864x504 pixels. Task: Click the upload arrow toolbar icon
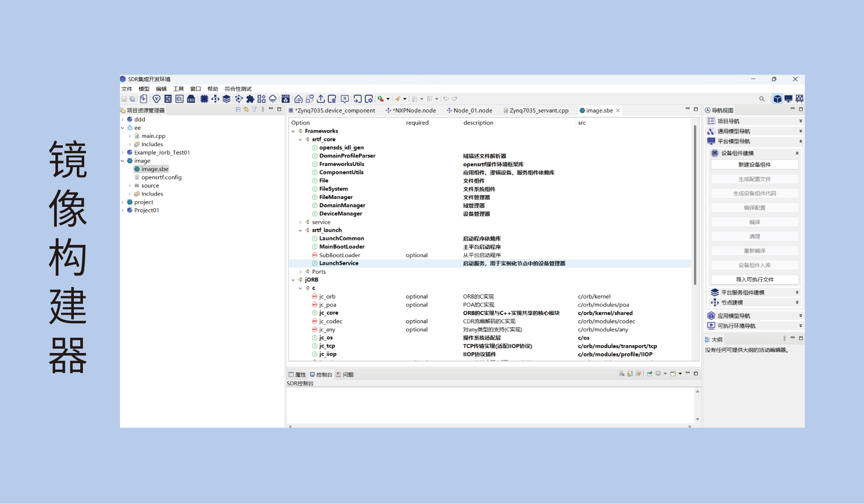[321, 99]
